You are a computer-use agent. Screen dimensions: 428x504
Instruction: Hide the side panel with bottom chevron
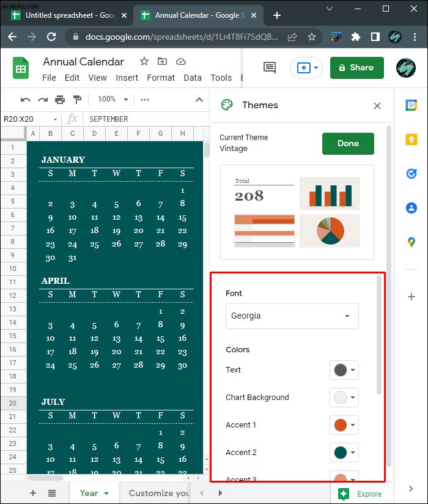pyautogui.click(x=411, y=489)
